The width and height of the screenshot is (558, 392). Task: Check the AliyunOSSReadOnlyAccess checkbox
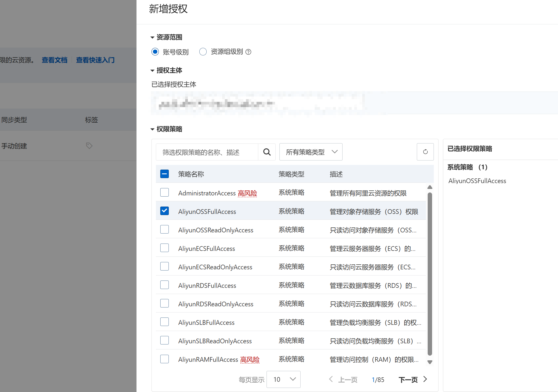164,229
